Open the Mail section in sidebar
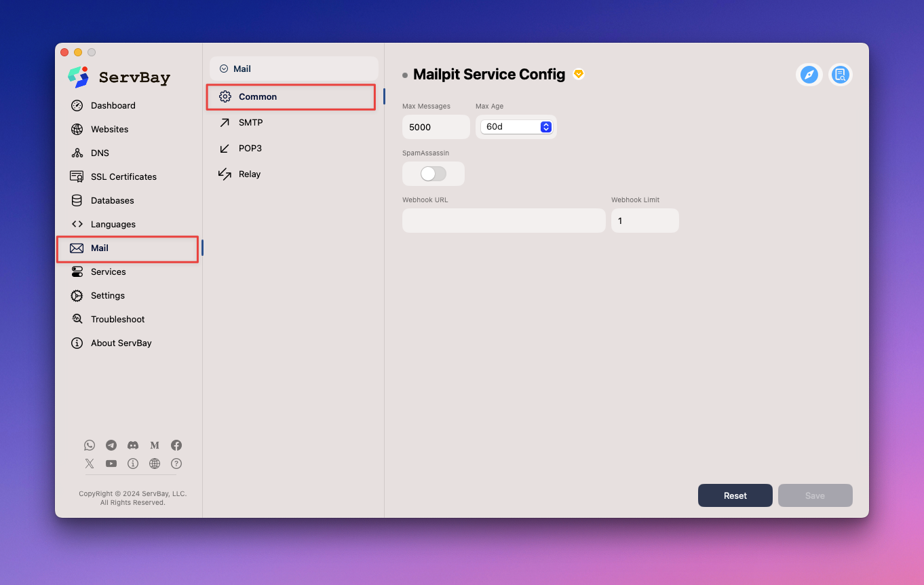Viewport: 924px width, 585px height. point(128,248)
